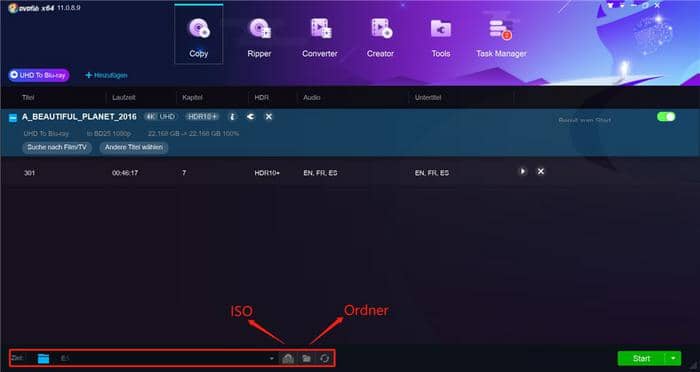The width and height of the screenshot is (700, 372).
Task: Click audio languages EN, FR, ES
Action: click(x=321, y=173)
